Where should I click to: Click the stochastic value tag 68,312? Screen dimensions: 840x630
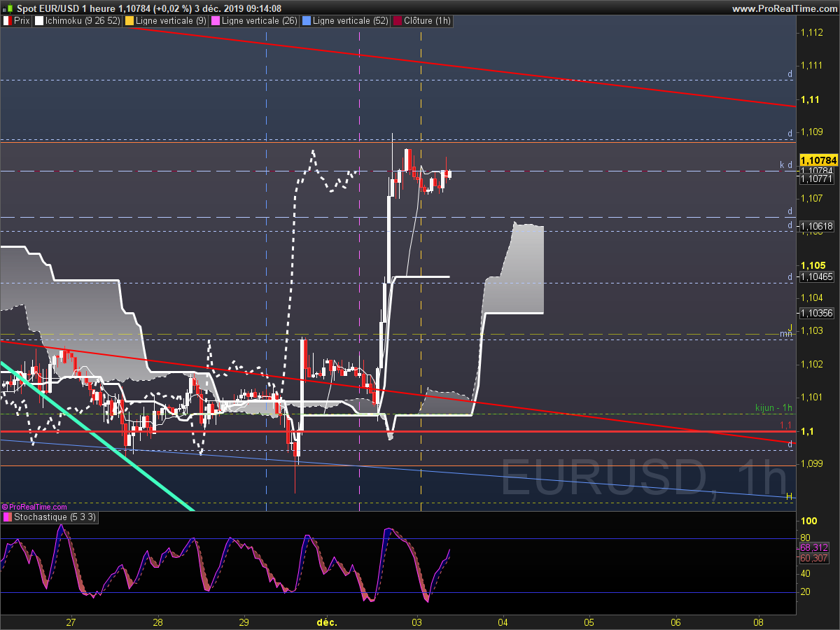[x=814, y=547]
